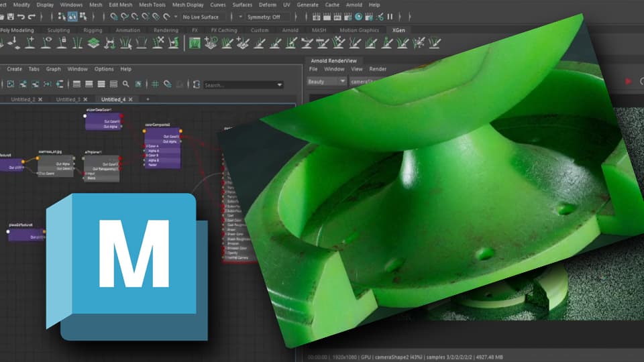Toggle the snap to points magnet icon
The width and height of the screenshot is (644, 362).
tap(135, 17)
